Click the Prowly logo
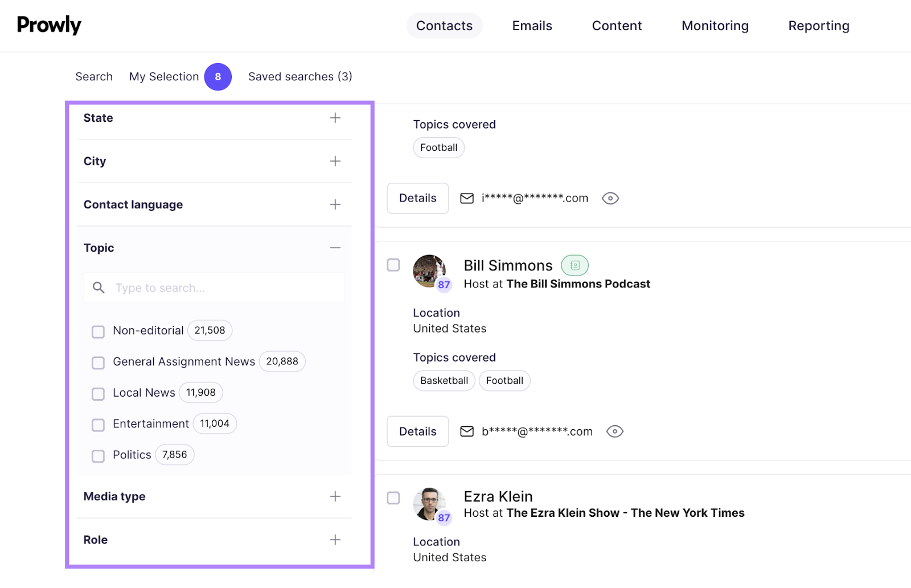Image resolution: width=911 pixels, height=588 pixels. [49, 24]
